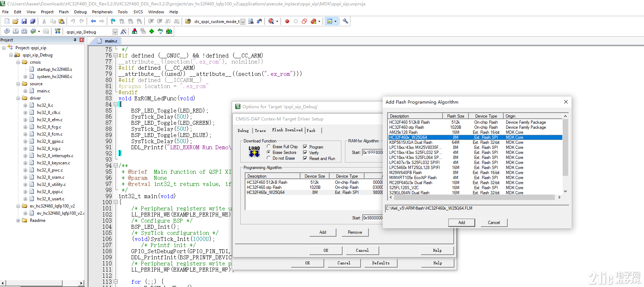Open the Peripherals menu
The height and width of the screenshot is (287, 644).
coord(102,12)
